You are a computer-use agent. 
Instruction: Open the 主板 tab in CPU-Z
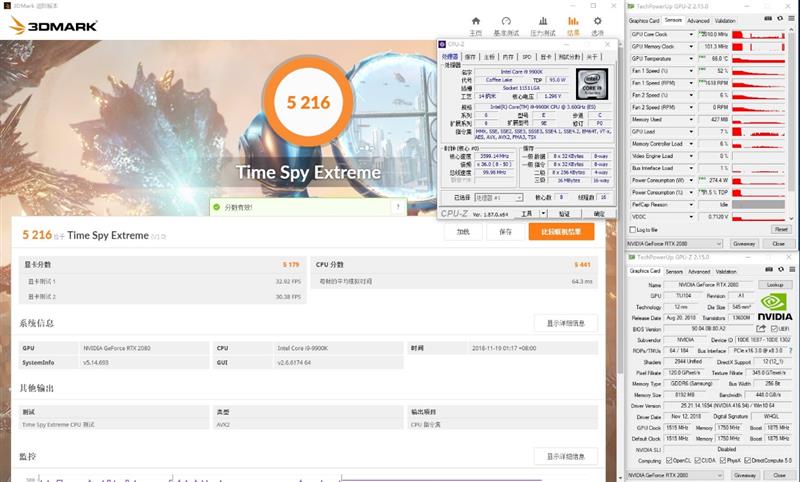(489, 57)
